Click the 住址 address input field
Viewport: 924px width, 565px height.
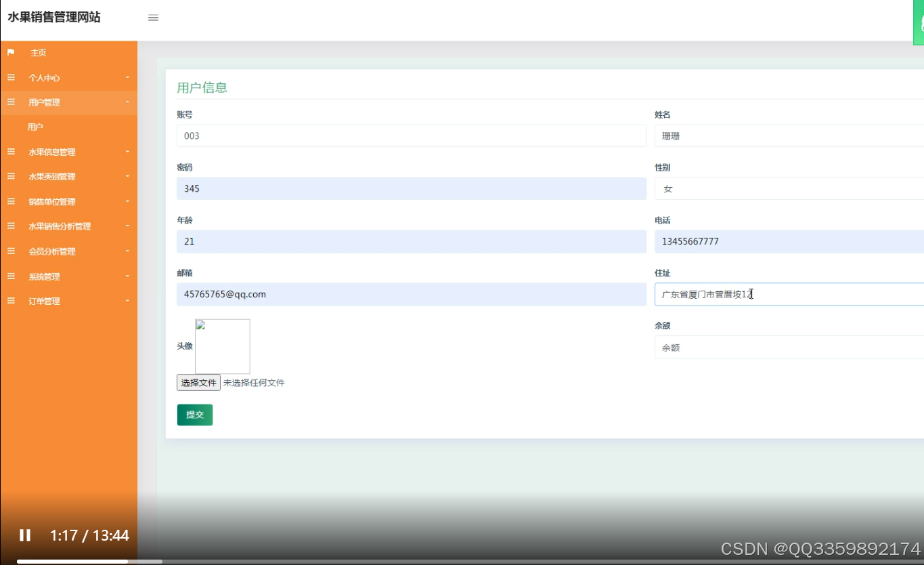pyautogui.click(x=789, y=294)
